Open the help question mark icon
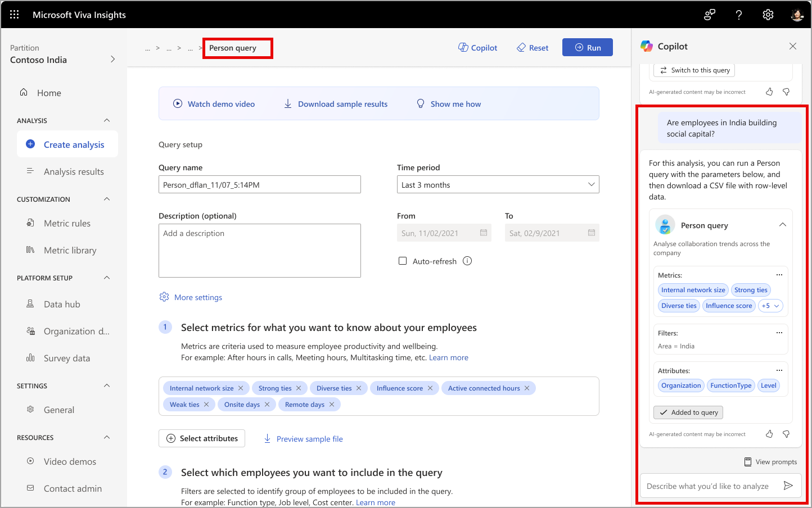Image resolution: width=812 pixels, height=508 pixels. coord(739,15)
